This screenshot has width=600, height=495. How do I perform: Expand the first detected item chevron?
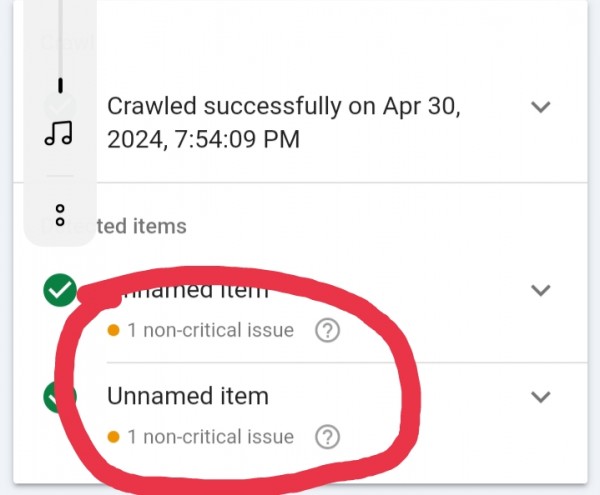tap(541, 290)
